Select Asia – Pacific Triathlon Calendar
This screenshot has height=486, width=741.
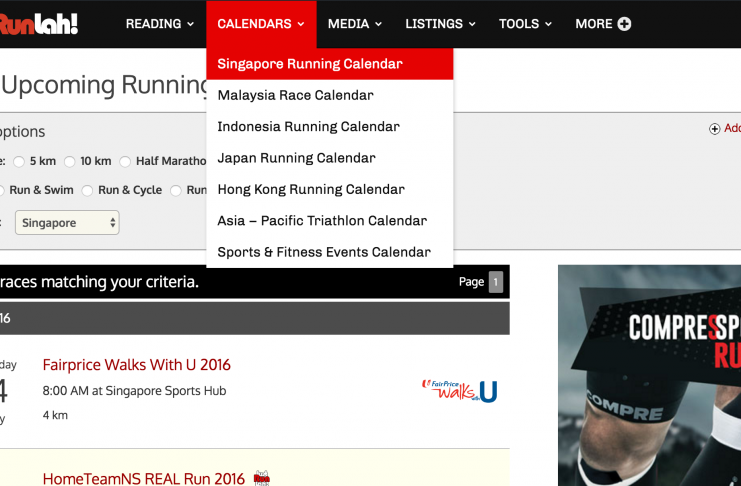point(329,220)
